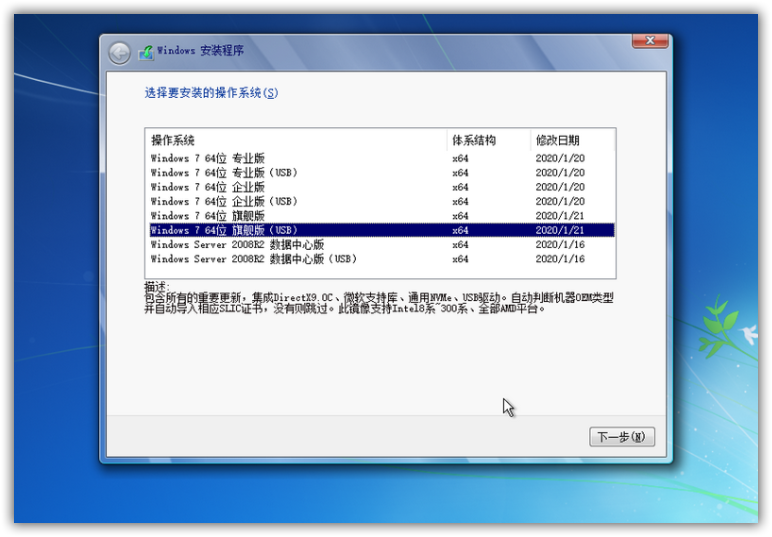Viewport: 772px width, 537px height.
Task: Close the Windows Setup window
Action: point(650,41)
